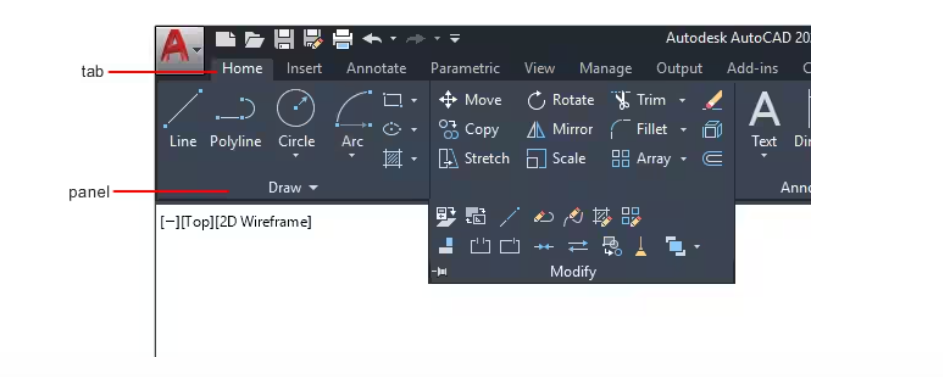Image resolution: width=943 pixels, height=377 pixels.
Task: Click the Delete Duplicate Objects broom icon
Action: [642, 246]
